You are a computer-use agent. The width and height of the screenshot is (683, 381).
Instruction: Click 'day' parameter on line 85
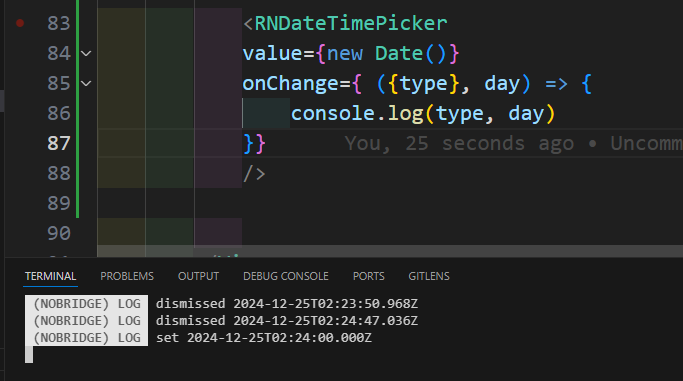(x=502, y=83)
